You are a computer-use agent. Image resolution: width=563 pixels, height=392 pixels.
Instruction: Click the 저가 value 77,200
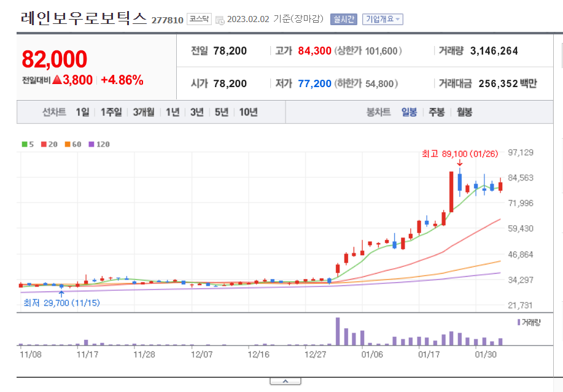pyautogui.click(x=314, y=83)
